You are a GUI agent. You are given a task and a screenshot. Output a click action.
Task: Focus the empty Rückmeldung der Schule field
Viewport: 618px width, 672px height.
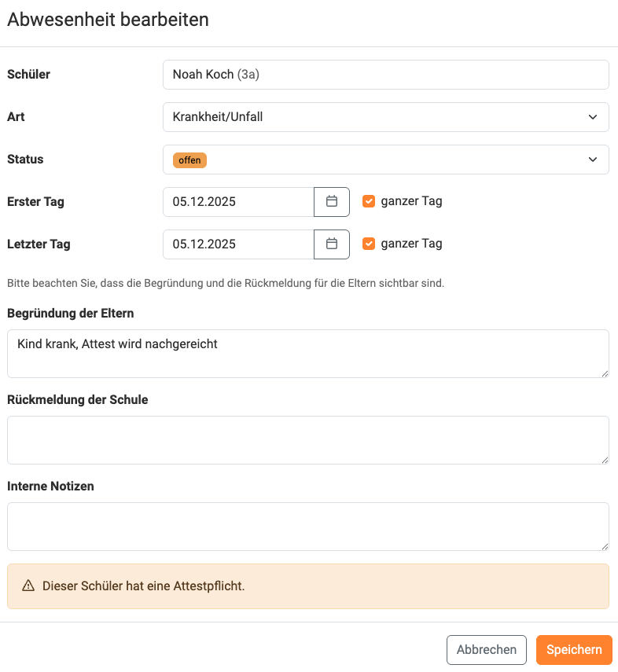click(307, 439)
